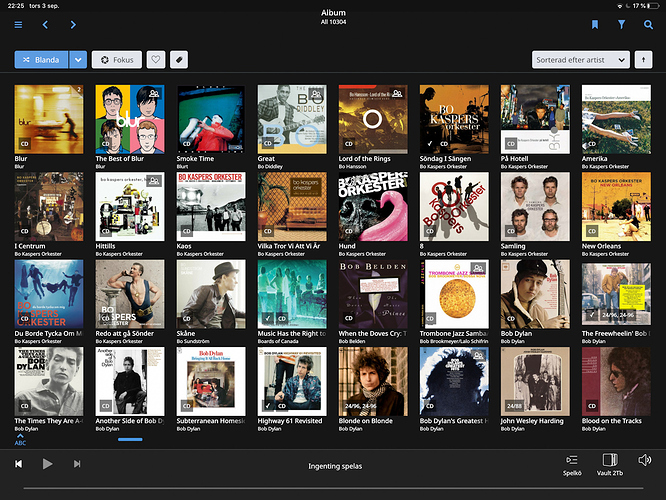Skip to the previous track

[19, 464]
